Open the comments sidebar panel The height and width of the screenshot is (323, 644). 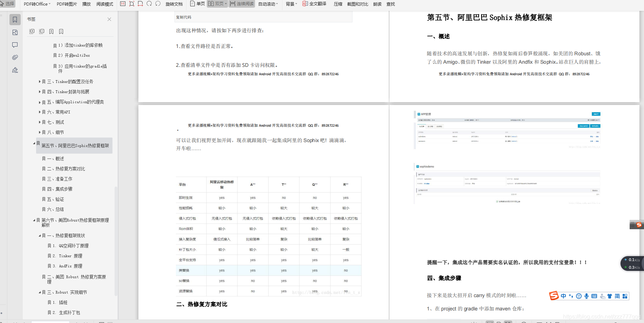(x=15, y=45)
